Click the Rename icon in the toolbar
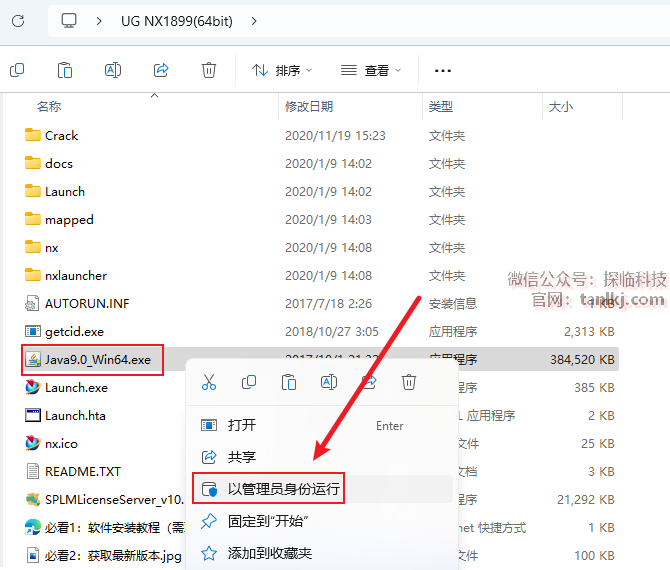This screenshot has height=570, width=670. 113,70
